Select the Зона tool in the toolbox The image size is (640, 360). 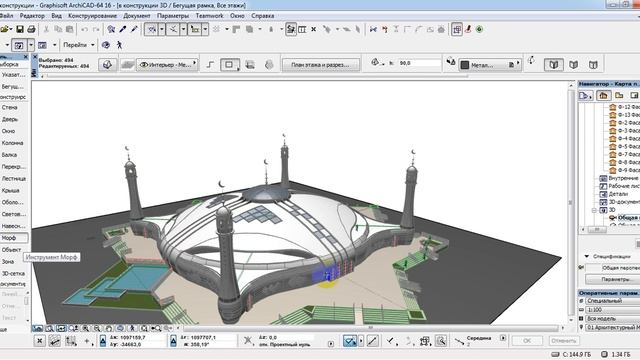coord(8,261)
